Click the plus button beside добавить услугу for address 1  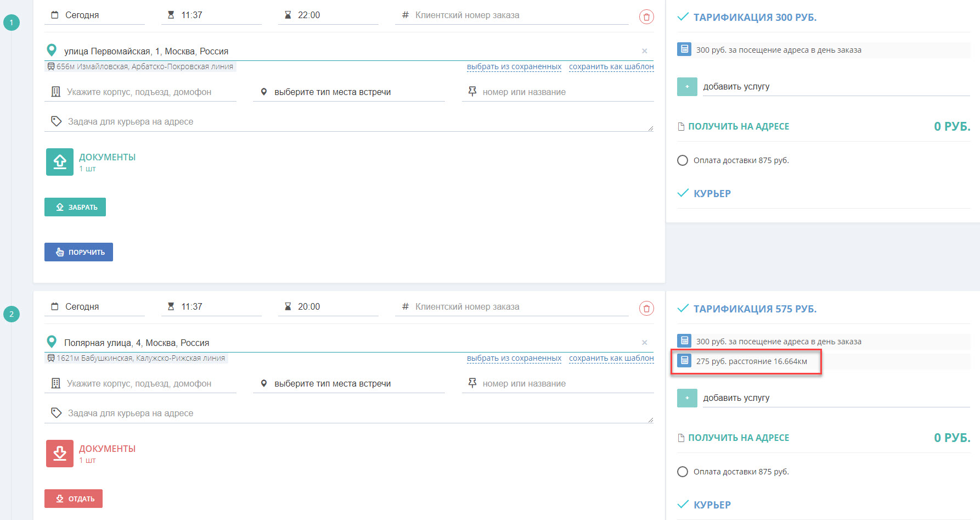[687, 87]
